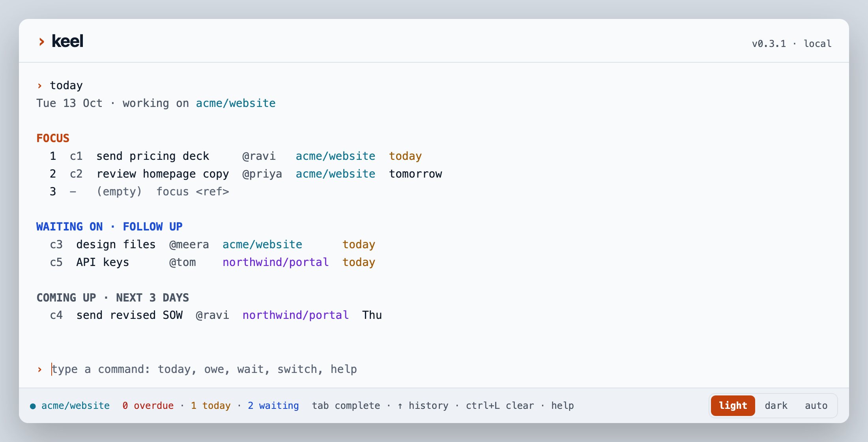
Task: Click the 'v0.3.1 · local' version label
Action: coord(791,44)
